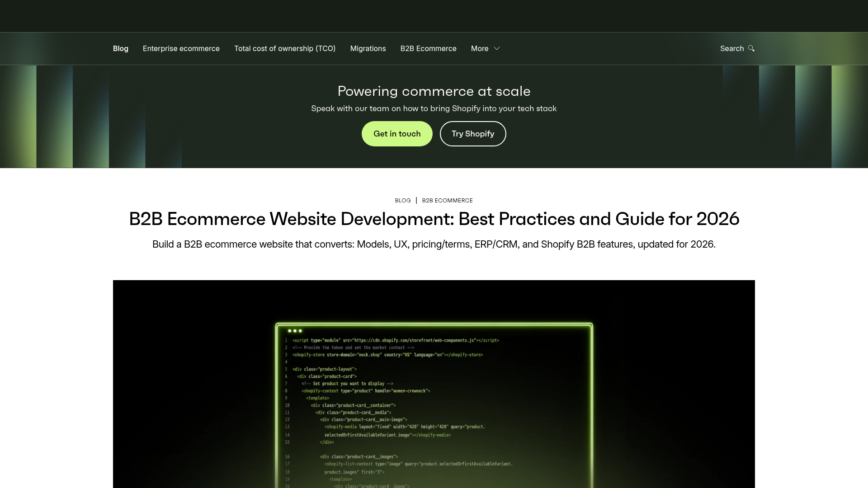The width and height of the screenshot is (868, 488).
Task: Open Search in the nav bar
Action: pyautogui.click(x=737, y=48)
